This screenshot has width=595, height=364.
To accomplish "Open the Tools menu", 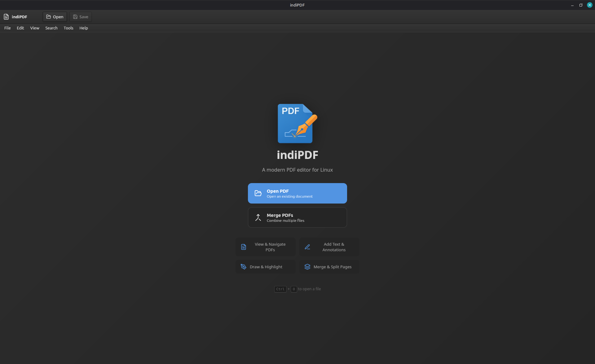I will click(68, 28).
